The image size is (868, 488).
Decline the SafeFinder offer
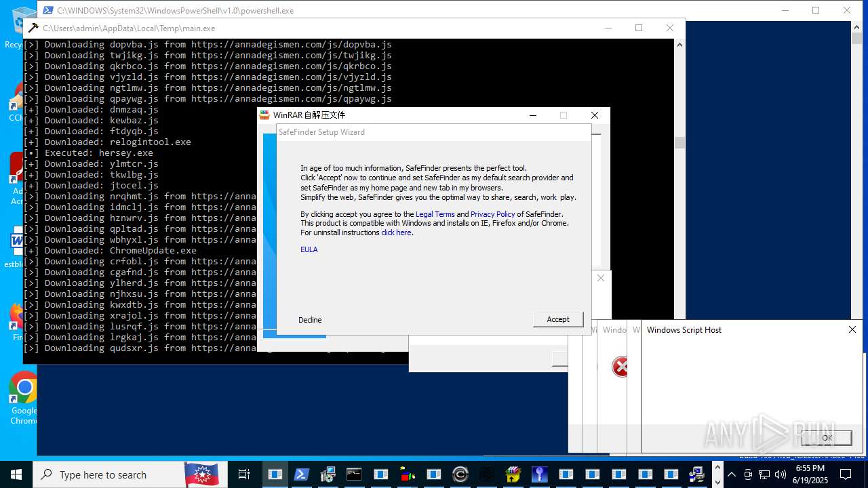(310, 320)
